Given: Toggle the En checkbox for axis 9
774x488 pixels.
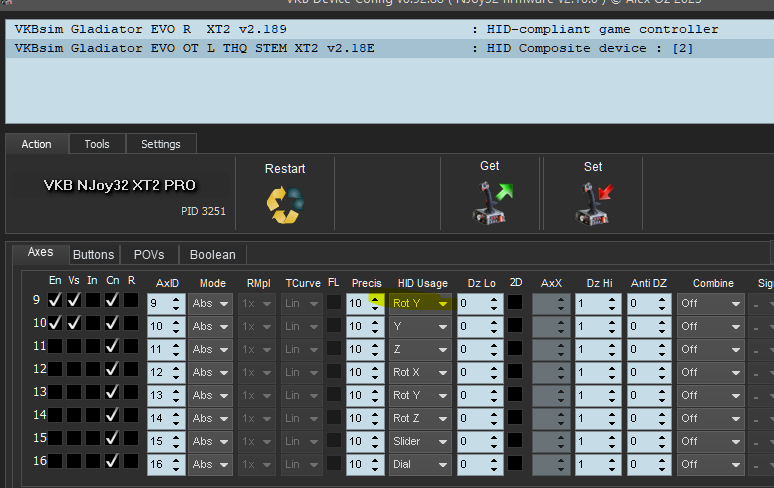Looking at the screenshot, I should (55, 300).
